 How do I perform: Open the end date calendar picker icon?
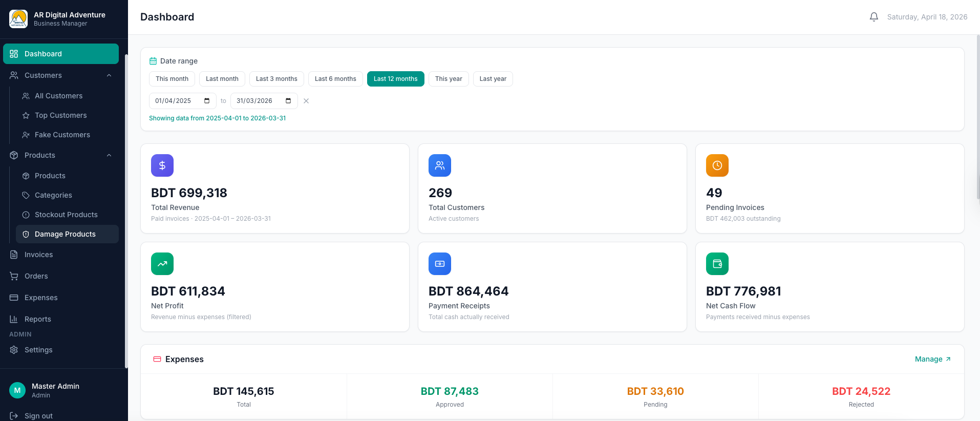[288, 101]
